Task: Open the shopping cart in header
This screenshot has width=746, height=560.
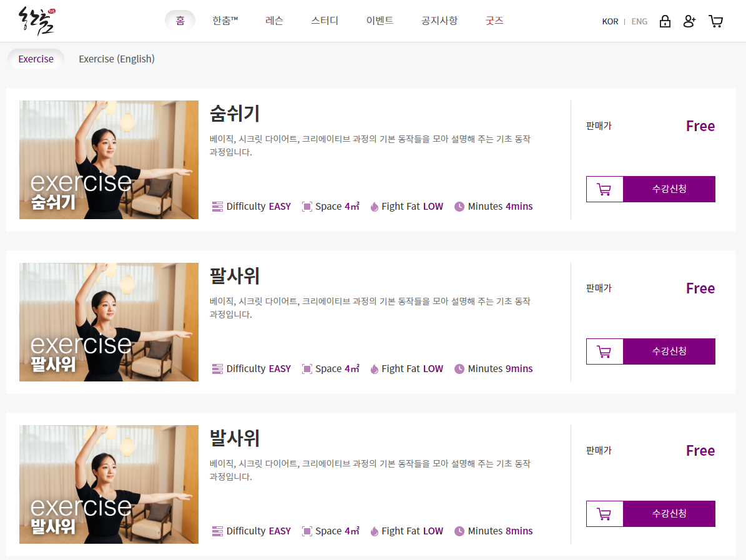Action: tap(715, 21)
